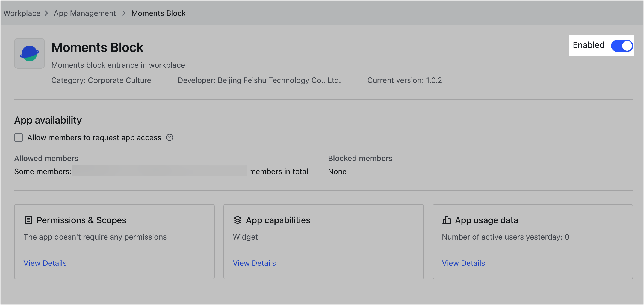Click 'Number of active users yesterday: 0'
644x305 pixels.
tap(506, 237)
